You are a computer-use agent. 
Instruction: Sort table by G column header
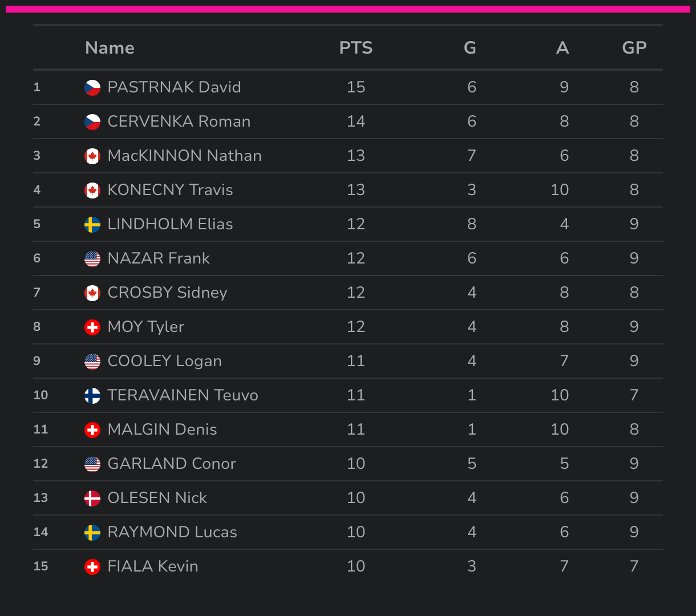[x=470, y=48]
